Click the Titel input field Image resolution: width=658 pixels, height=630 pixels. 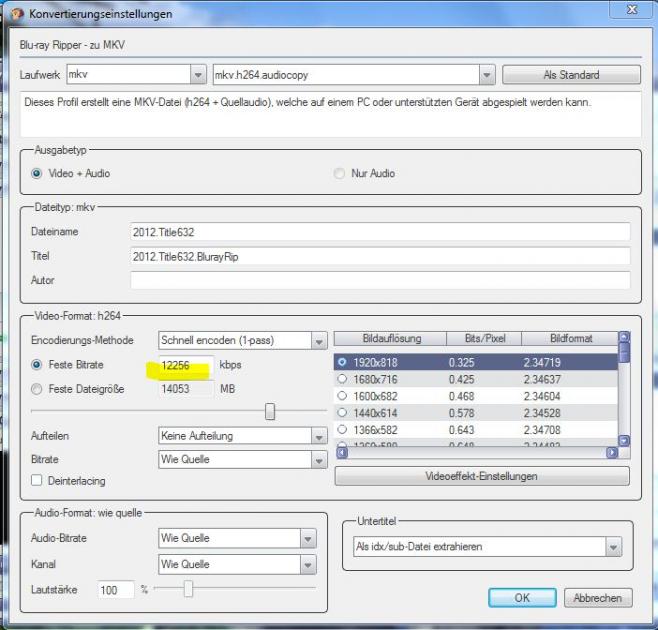click(380, 256)
